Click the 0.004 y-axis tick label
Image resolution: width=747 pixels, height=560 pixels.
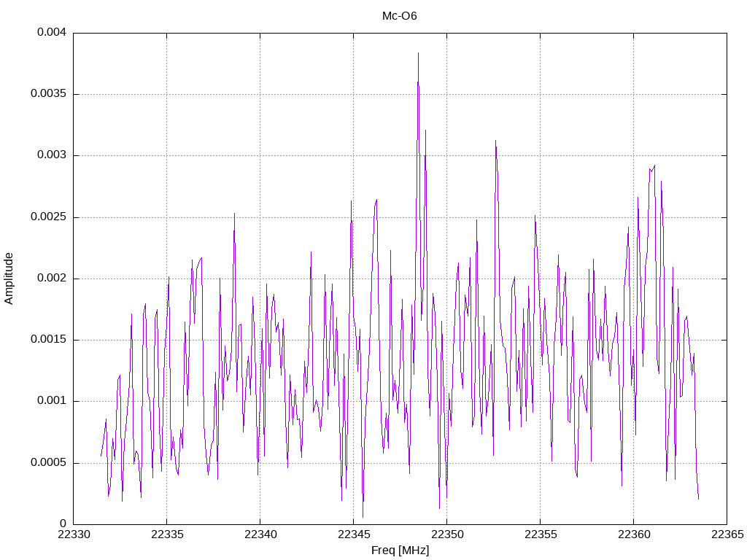click(52, 32)
